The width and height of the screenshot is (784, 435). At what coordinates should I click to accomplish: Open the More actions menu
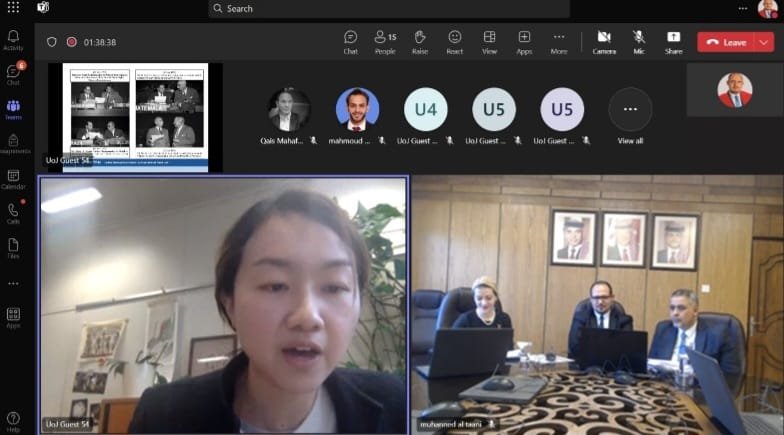(559, 42)
